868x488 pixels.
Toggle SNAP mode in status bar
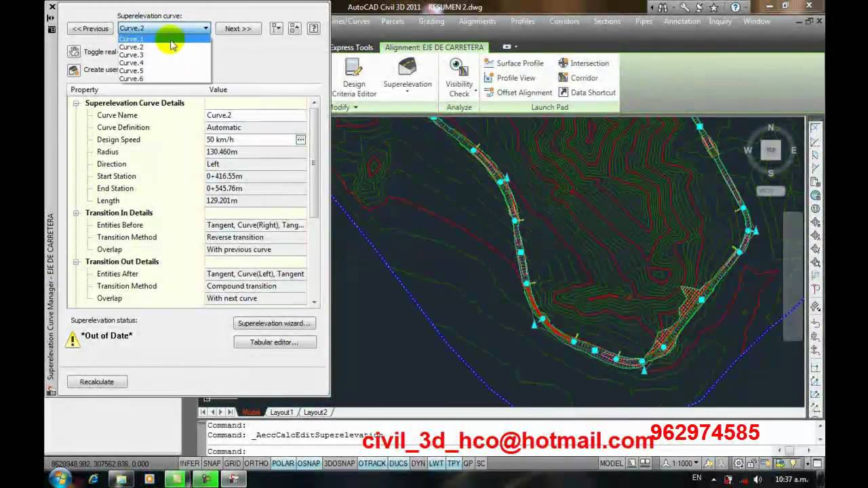click(x=212, y=464)
